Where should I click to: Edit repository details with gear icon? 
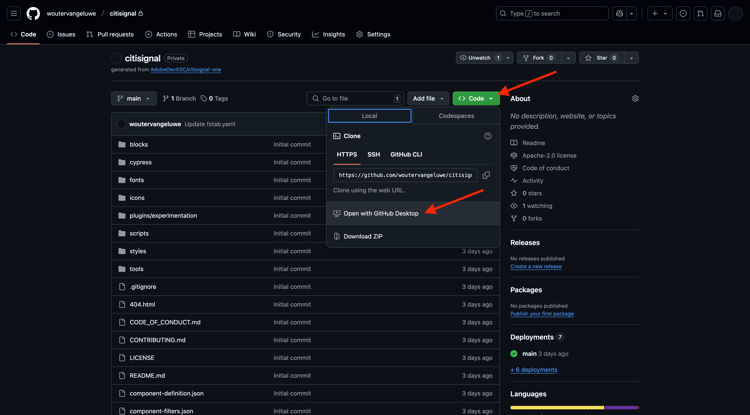point(635,98)
